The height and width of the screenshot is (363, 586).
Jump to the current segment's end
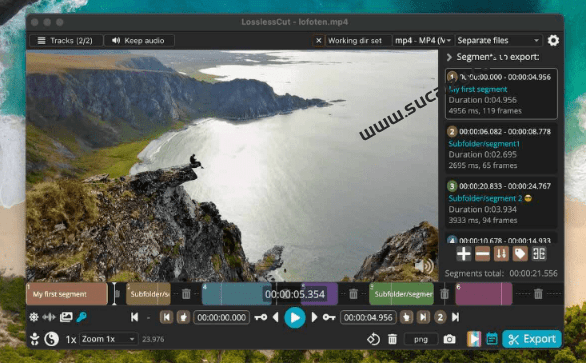(x=423, y=317)
